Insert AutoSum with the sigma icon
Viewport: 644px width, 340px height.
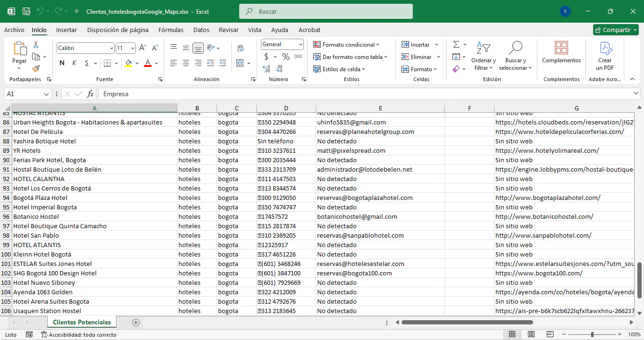pos(456,44)
